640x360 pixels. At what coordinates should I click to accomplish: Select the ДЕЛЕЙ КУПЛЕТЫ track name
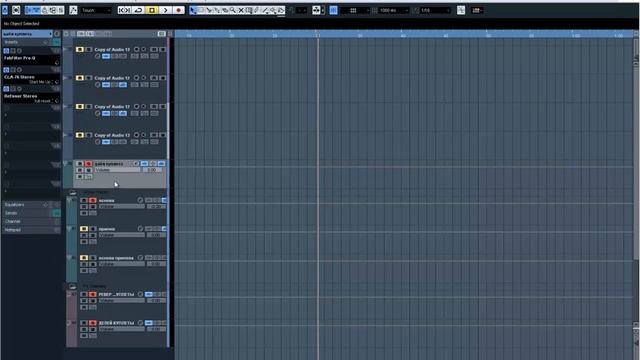coord(116,323)
